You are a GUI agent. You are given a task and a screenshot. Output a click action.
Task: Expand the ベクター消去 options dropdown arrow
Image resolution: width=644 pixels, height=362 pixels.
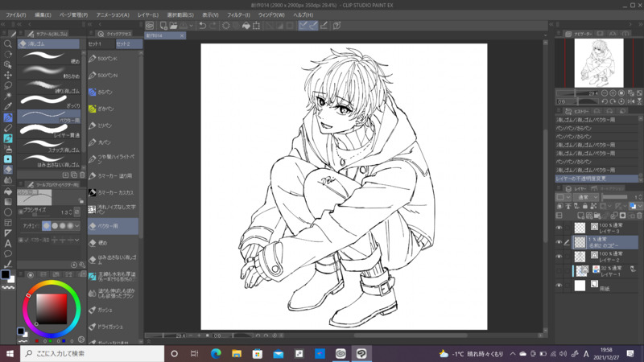pos(77,240)
